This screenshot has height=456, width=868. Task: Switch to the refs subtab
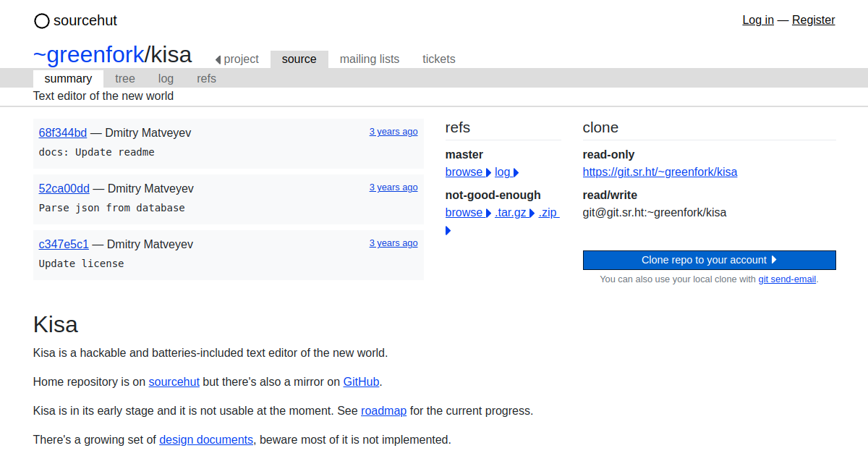(206, 78)
